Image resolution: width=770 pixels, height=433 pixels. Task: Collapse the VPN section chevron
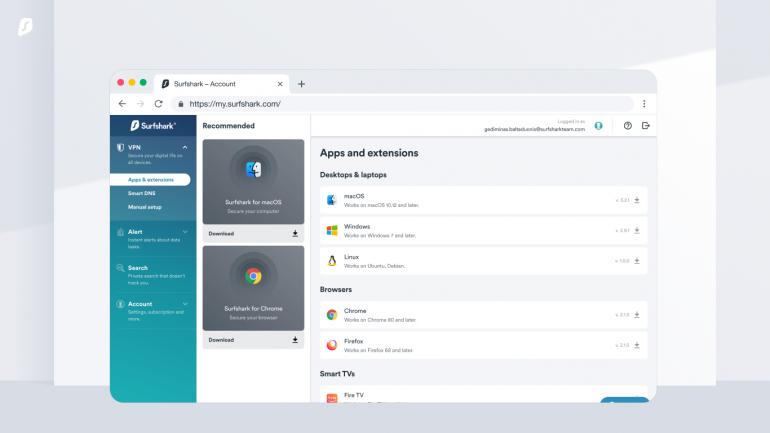pyautogui.click(x=185, y=147)
